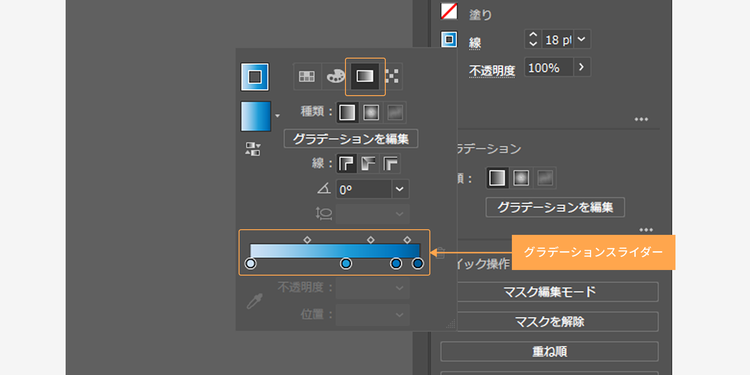Click グラデーションを編集 button in popup panel
750x375 pixels.
coord(351,139)
